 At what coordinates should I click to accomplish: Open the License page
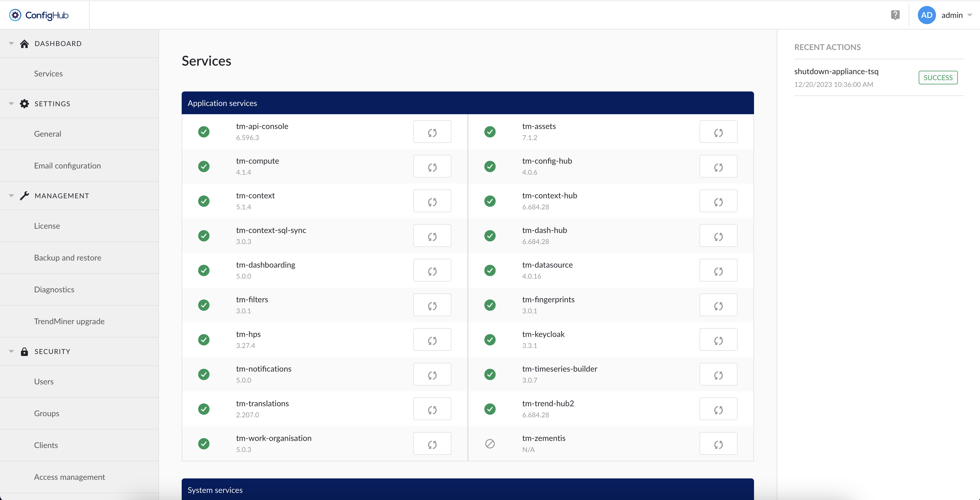(79, 226)
